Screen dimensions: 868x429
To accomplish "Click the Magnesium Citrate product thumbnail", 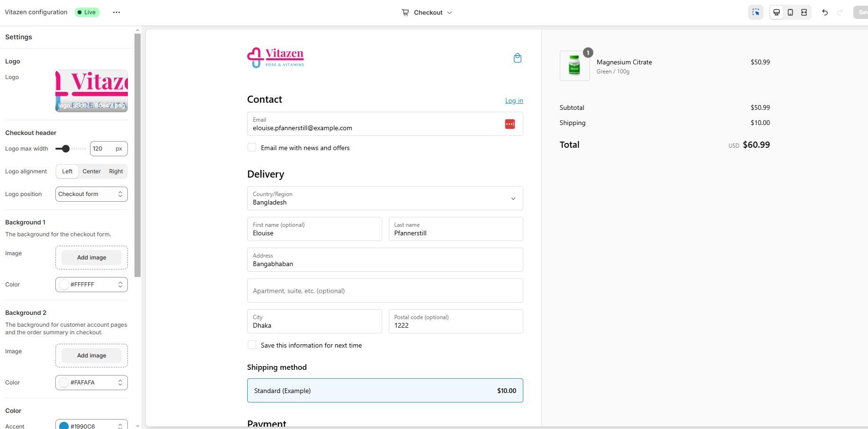I will [x=575, y=66].
